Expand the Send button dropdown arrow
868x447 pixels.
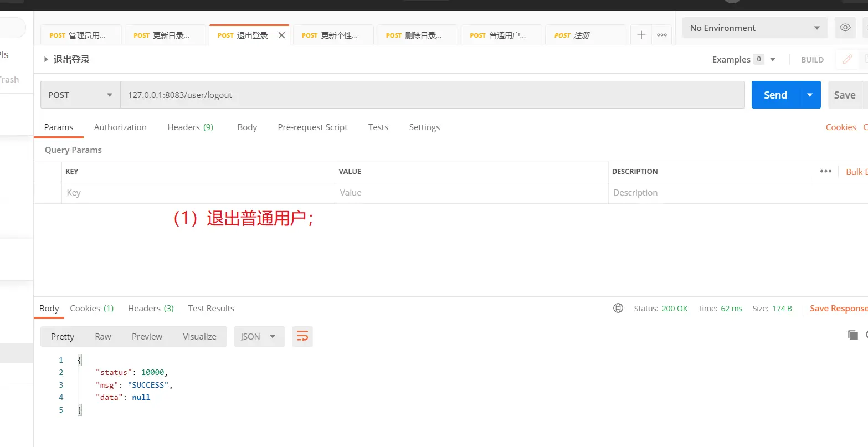(x=810, y=95)
